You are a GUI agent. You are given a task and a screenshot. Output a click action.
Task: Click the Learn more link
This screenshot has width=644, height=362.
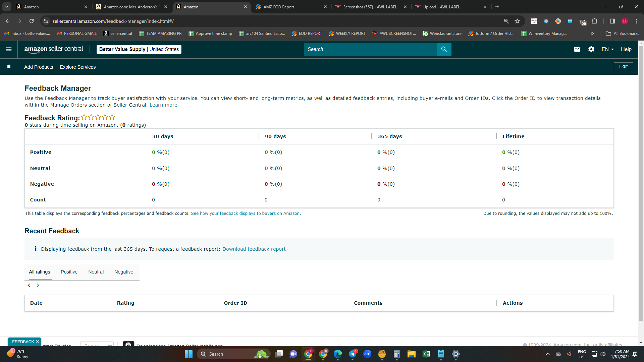click(163, 105)
